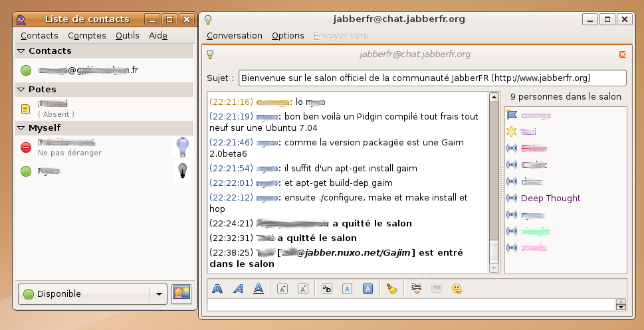Image resolution: width=644 pixels, height=330 pixels.
Task: Decrease the font size
Action: (x=302, y=288)
